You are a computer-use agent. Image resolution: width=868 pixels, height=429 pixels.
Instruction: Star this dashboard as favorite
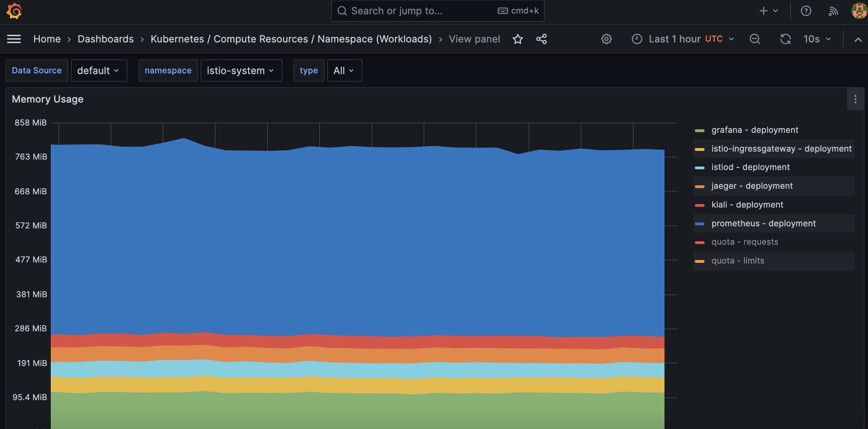517,39
